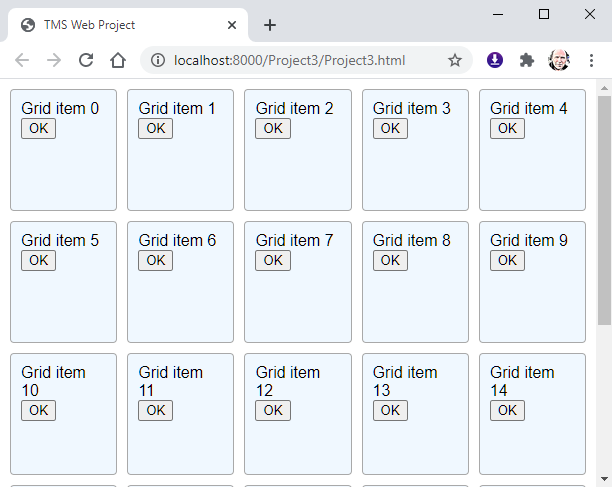Open the user profile avatar

[559, 60]
